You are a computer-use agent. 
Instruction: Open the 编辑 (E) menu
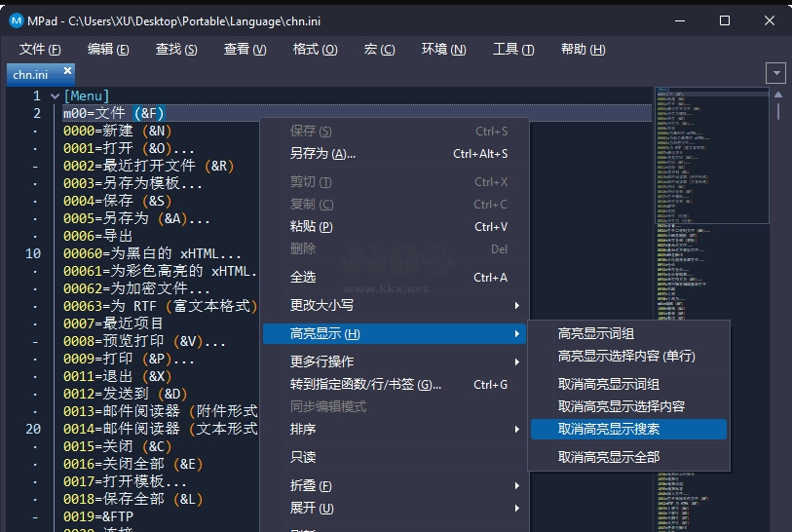(x=108, y=49)
